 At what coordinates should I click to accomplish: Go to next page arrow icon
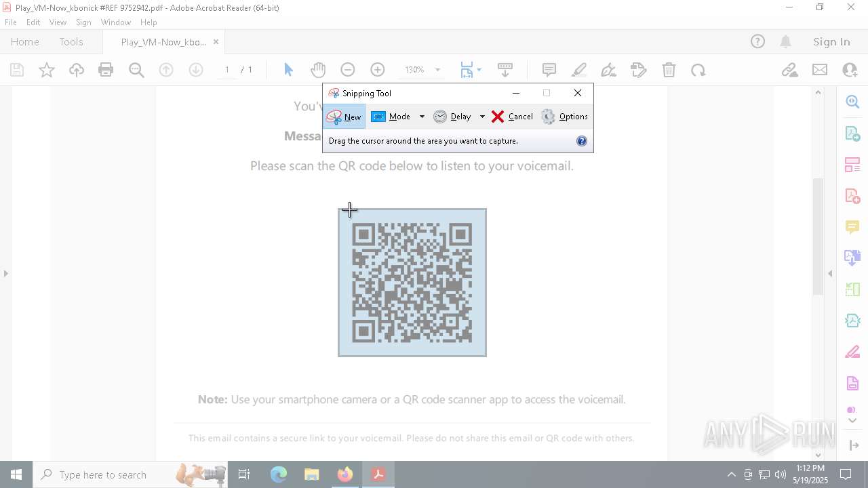196,70
